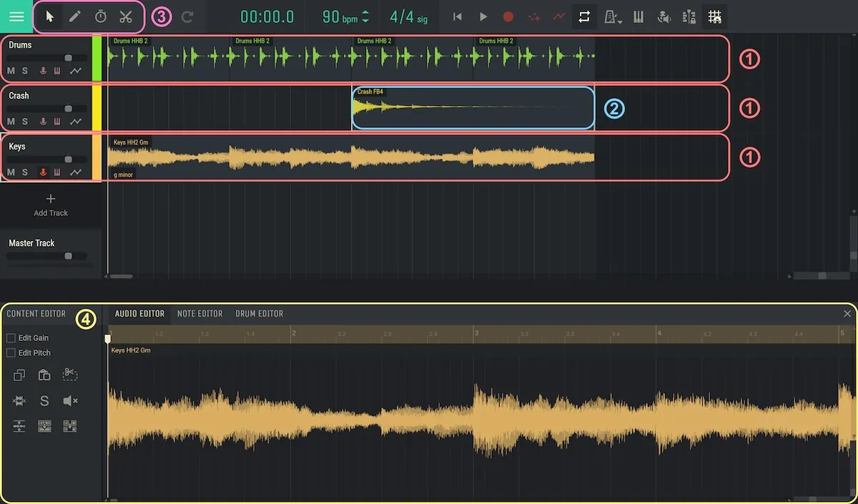Select the first Drums HHB 2 clip
Image resolution: width=858 pixels, height=504 pixels.
tap(169, 58)
